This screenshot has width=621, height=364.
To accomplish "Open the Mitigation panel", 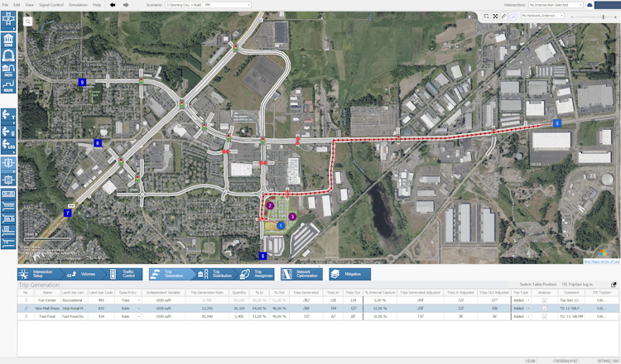I will (x=349, y=274).
